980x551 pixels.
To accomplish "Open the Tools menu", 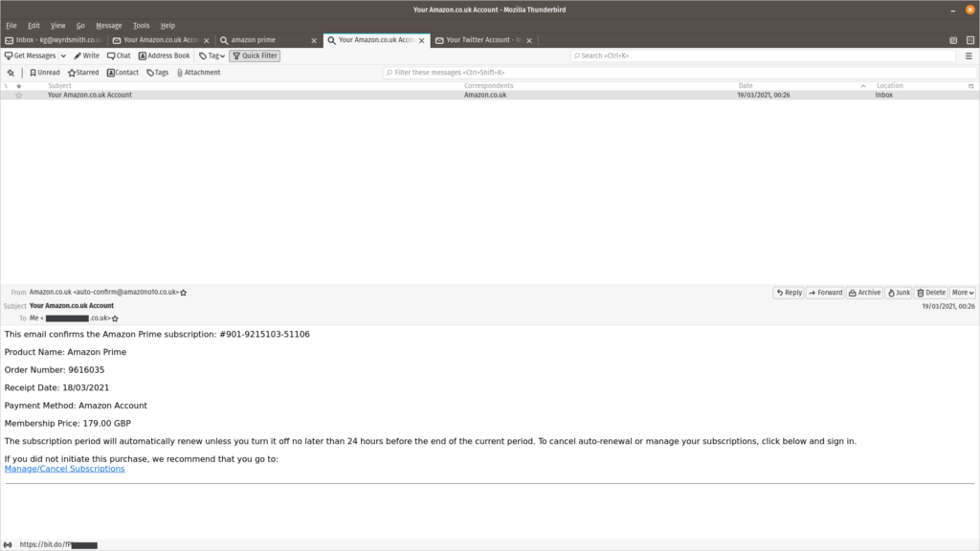I will [142, 26].
